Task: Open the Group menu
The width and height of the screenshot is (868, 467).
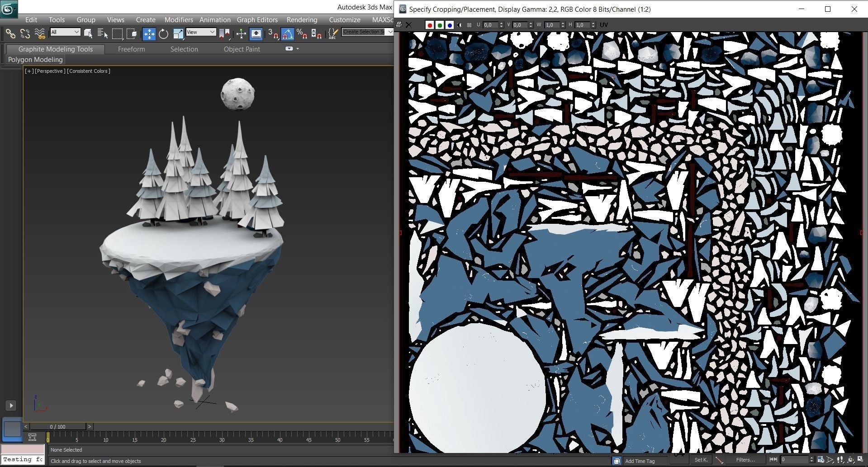Action: 86,20
